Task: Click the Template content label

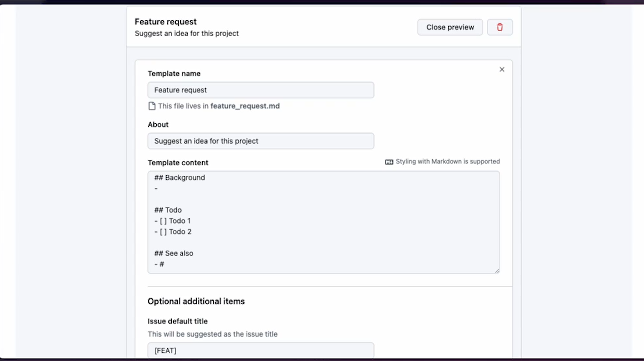Action: (178, 163)
